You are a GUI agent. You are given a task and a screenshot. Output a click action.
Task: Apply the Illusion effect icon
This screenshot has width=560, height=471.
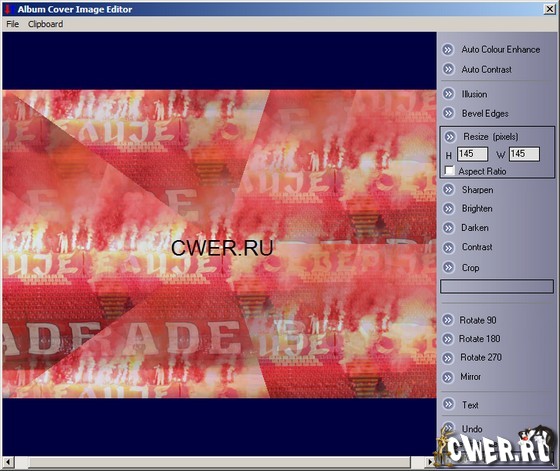[x=448, y=94]
